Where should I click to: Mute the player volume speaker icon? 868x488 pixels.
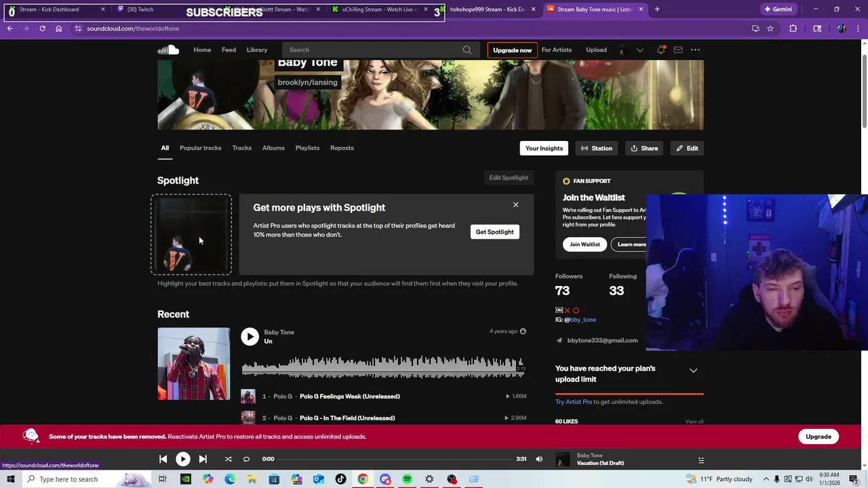(x=539, y=459)
